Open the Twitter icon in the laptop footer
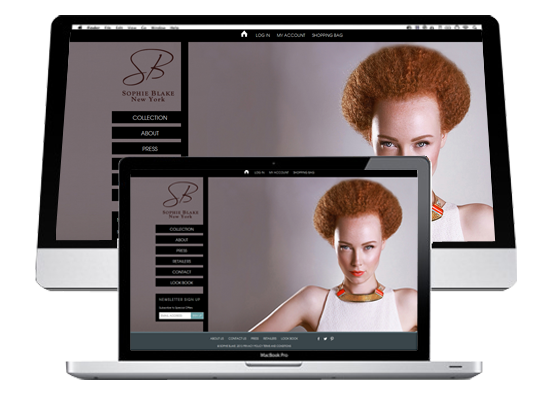 [x=325, y=339]
